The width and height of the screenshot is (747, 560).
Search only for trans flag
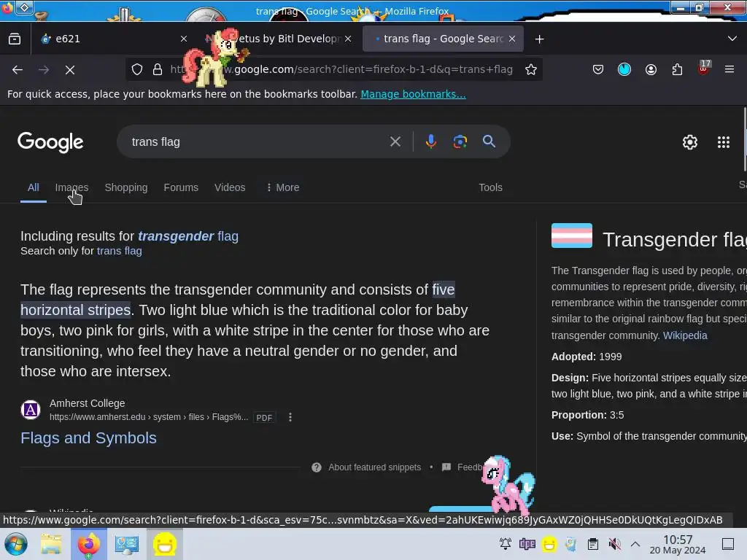click(119, 251)
